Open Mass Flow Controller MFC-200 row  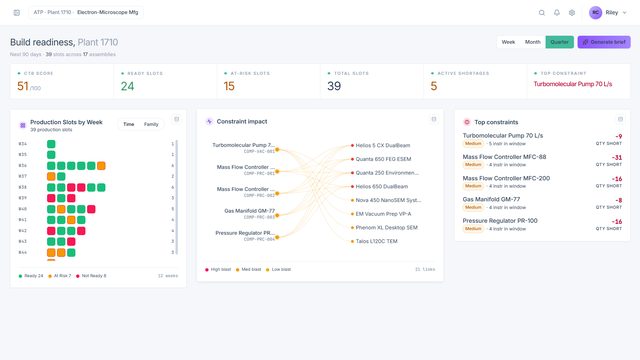coord(542,182)
